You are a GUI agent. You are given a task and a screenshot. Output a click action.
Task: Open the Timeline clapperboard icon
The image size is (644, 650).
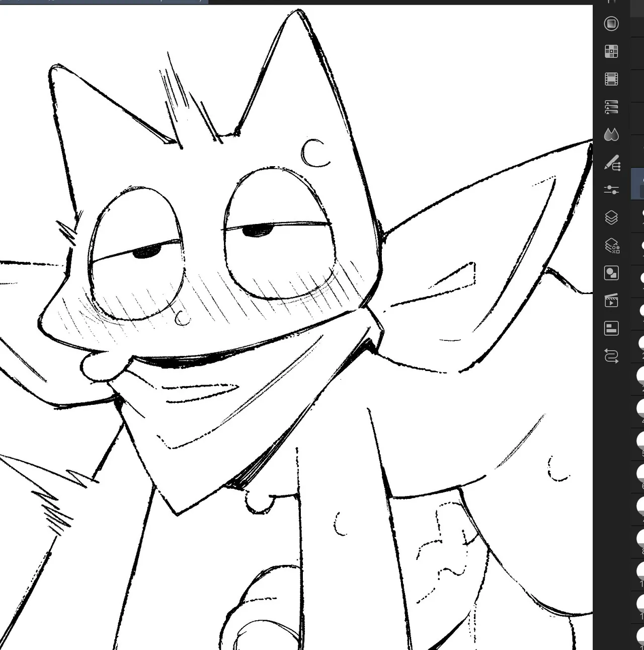(611, 301)
